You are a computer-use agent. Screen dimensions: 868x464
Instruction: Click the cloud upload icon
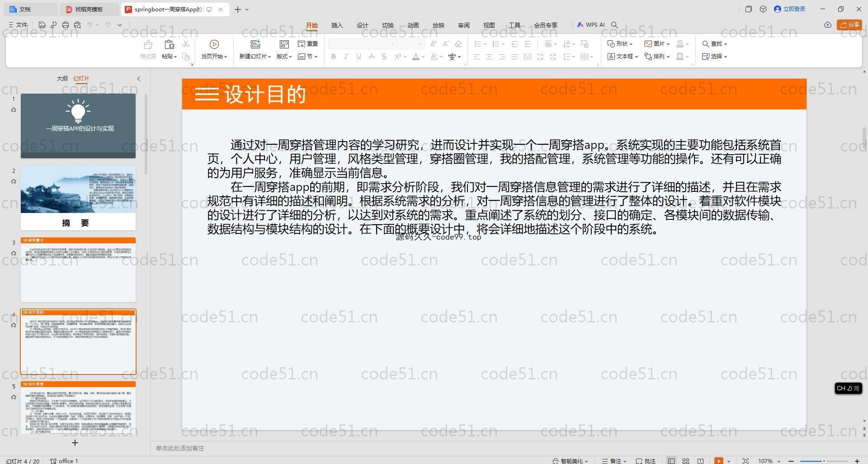[x=828, y=25]
